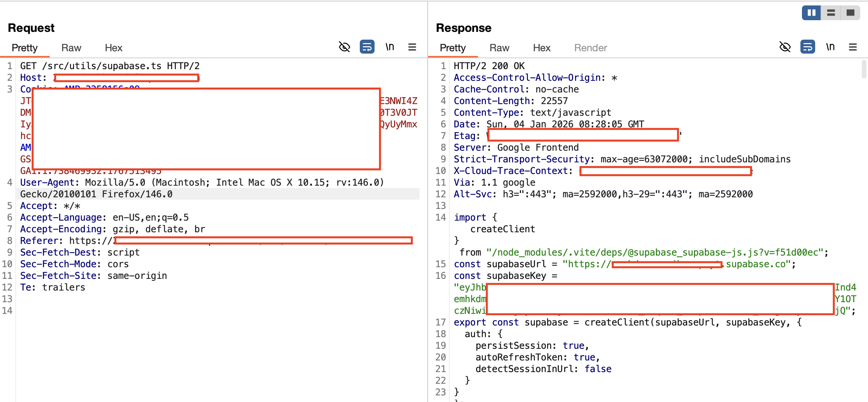Open the Response Render tab
Screen dimensions: 868x402
coord(591,48)
